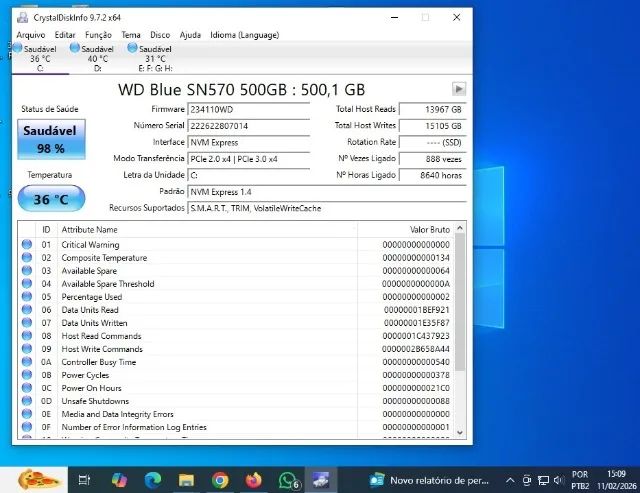Select the D: drive tab at 40 °C
The height and width of the screenshot is (493, 640).
(x=98, y=58)
